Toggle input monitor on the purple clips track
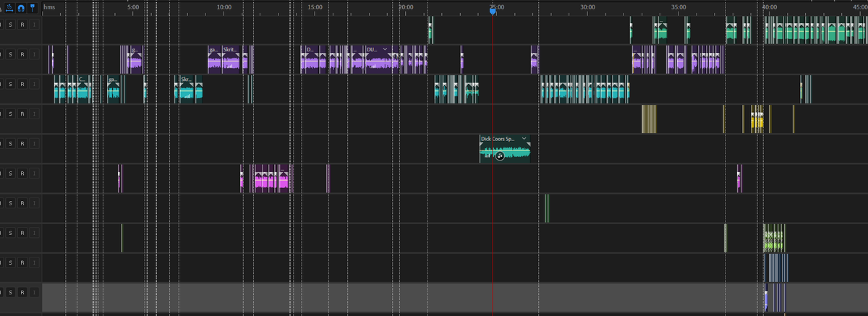This screenshot has height=316, width=868. (x=34, y=54)
